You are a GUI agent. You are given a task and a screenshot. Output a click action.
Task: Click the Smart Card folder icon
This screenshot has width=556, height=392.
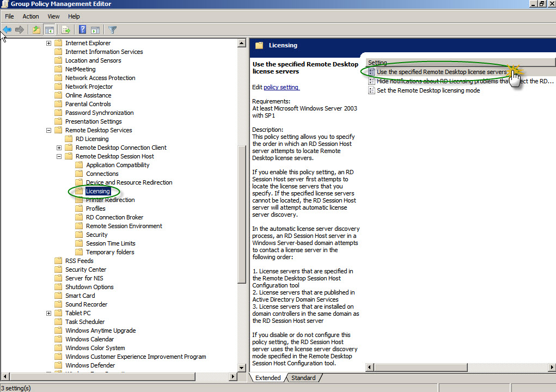[58, 295]
